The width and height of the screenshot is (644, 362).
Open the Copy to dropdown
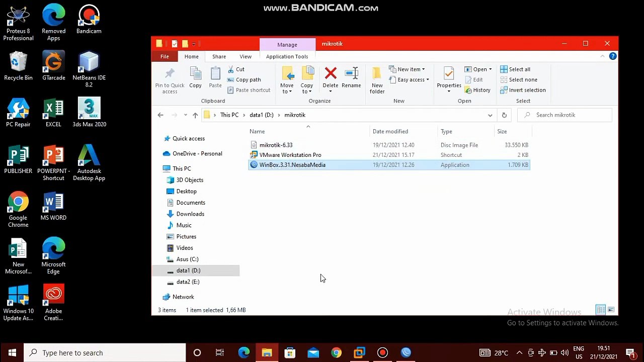click(x=307, y=80)
